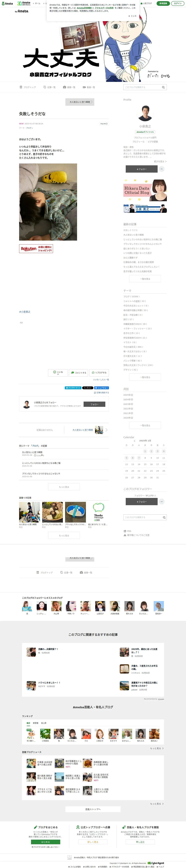Viewport: 186px width, 868px height.
Task: Open the Thanks Message thumbnail
Action: coord(99,512)
